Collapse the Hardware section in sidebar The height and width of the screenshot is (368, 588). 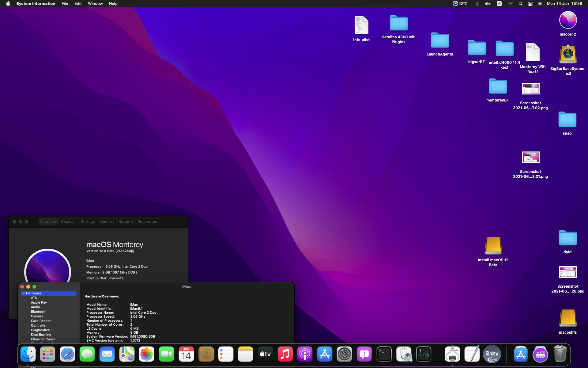[24, 293]
